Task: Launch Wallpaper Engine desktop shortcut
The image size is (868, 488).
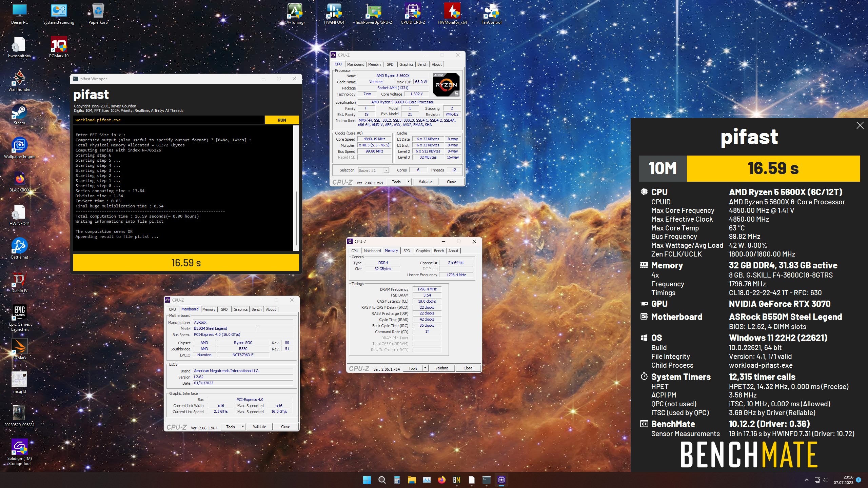Action: pos(19,148)
